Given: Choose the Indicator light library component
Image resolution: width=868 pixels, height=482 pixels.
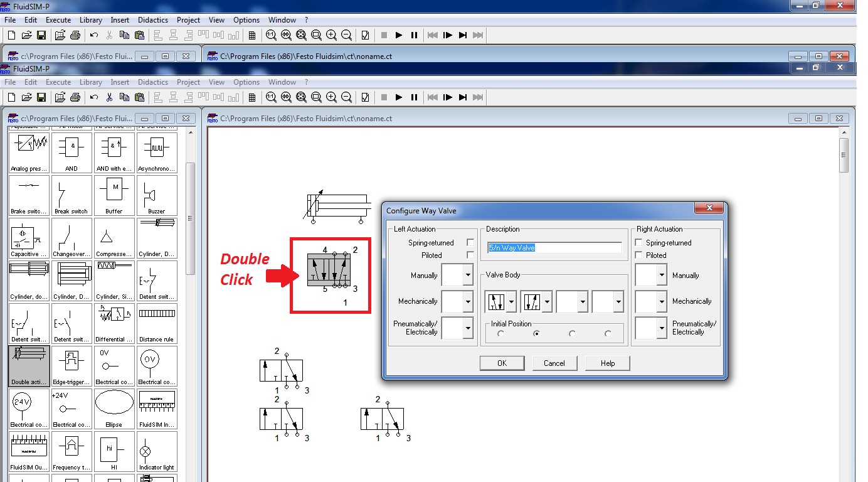Looking at the screenshot, I should (x=157, y=451).
